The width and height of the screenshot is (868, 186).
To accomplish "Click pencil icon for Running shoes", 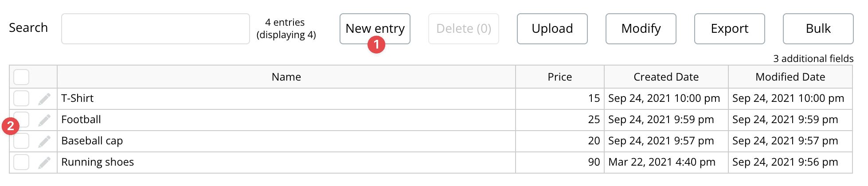I will [x=44, y=163].
